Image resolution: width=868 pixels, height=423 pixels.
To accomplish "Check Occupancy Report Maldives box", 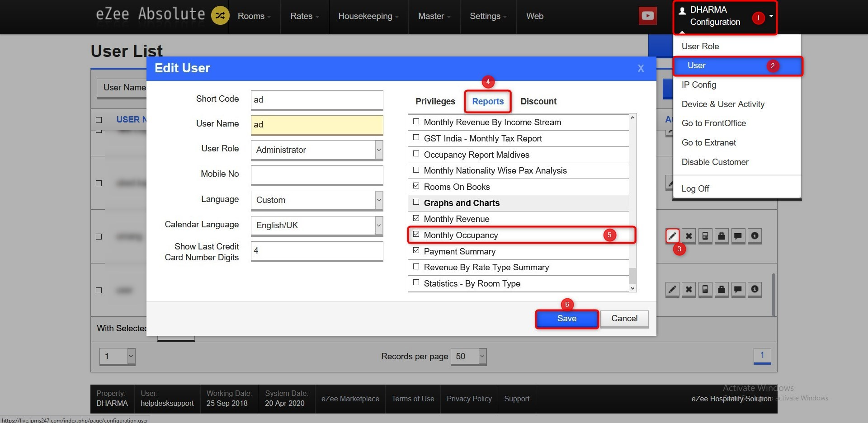I will 416,154.
